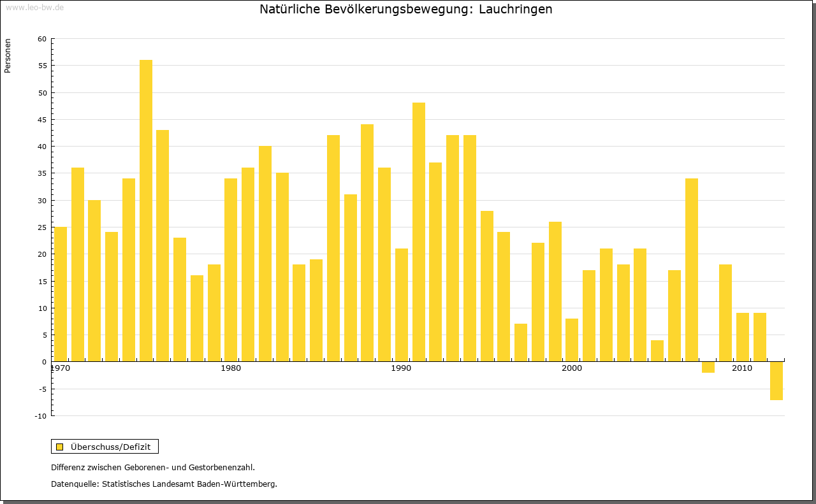Select the tallest bar at 56 persons

pyautogui.click(x=146, y=210)
